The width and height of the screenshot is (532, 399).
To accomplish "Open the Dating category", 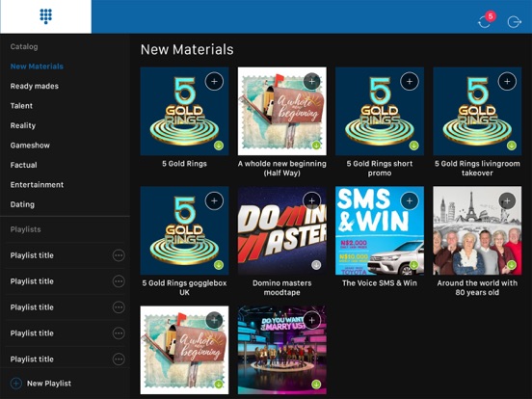I will [x=22, y=204].
